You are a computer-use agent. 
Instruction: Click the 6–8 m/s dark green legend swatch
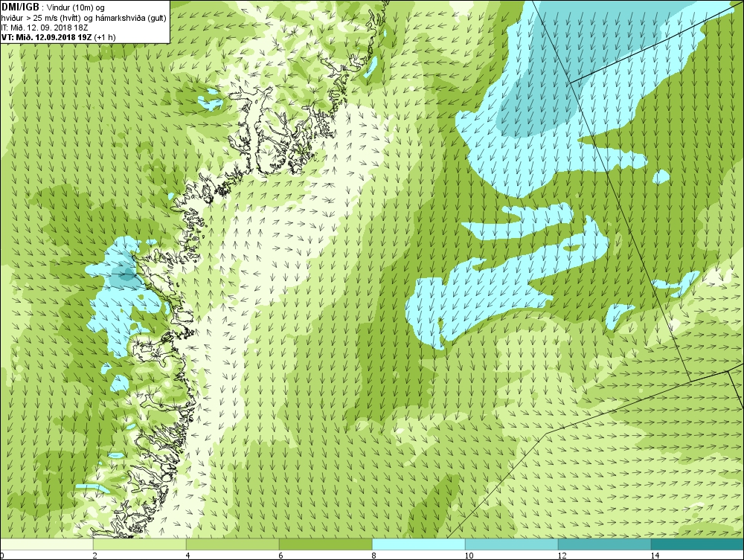(x=326, y=544)
